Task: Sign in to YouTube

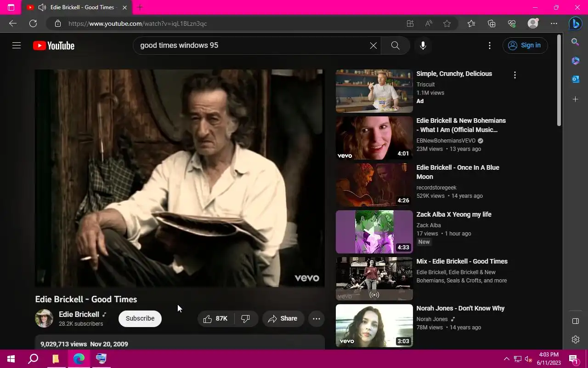Action: point(525,45)
